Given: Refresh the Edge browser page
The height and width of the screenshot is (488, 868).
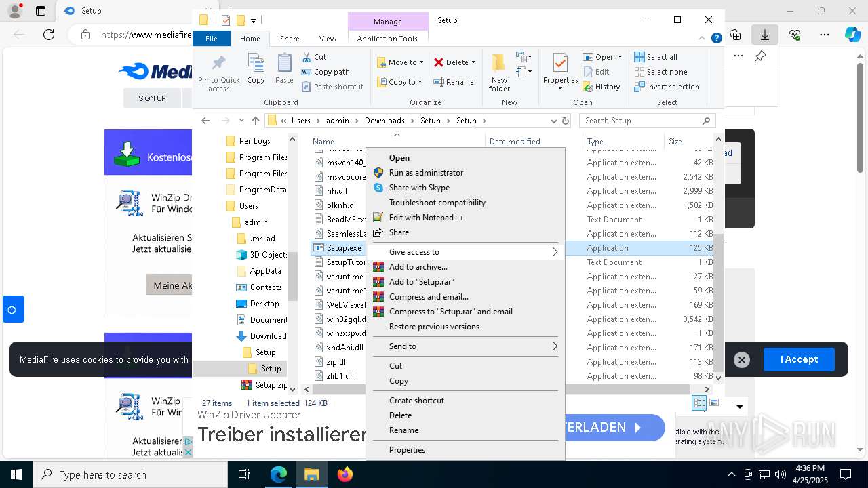Looking at the screenshot, I should tap(48, 34).
